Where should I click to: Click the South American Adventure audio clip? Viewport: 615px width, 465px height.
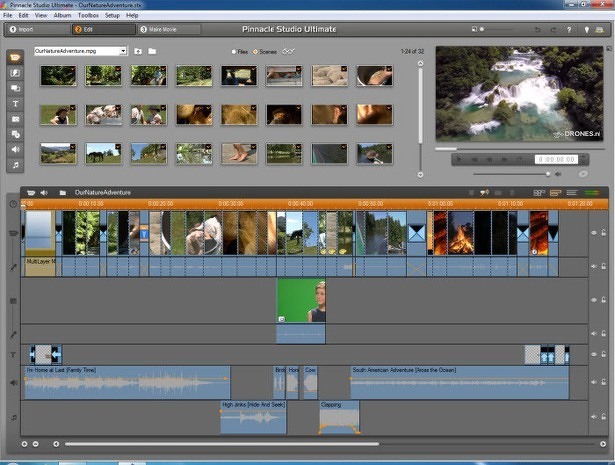tap(458, 383)
